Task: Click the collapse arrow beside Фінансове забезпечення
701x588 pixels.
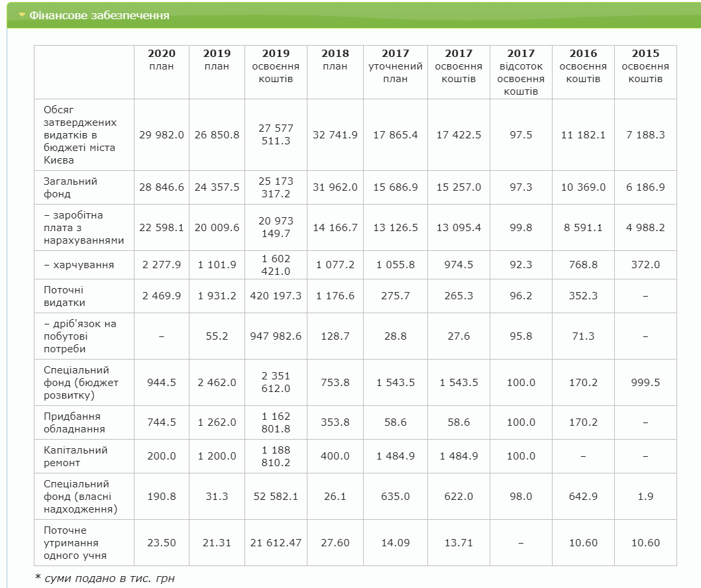Action: 22,15
